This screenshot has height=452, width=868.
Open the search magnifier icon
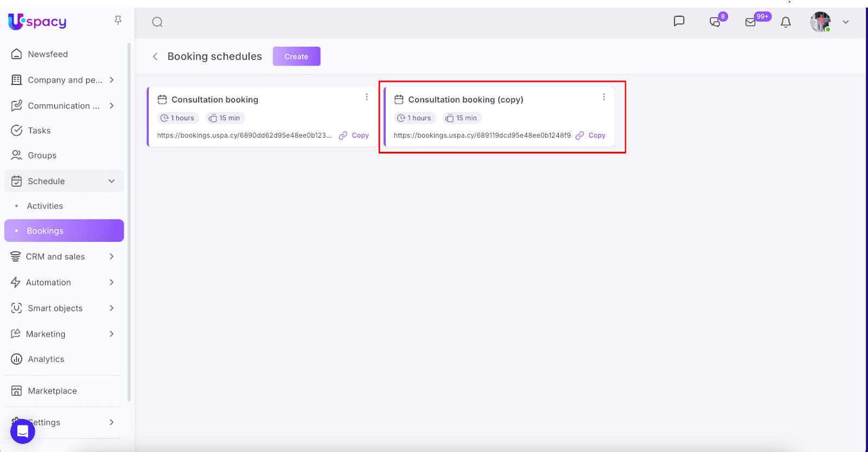click(157, 22)
